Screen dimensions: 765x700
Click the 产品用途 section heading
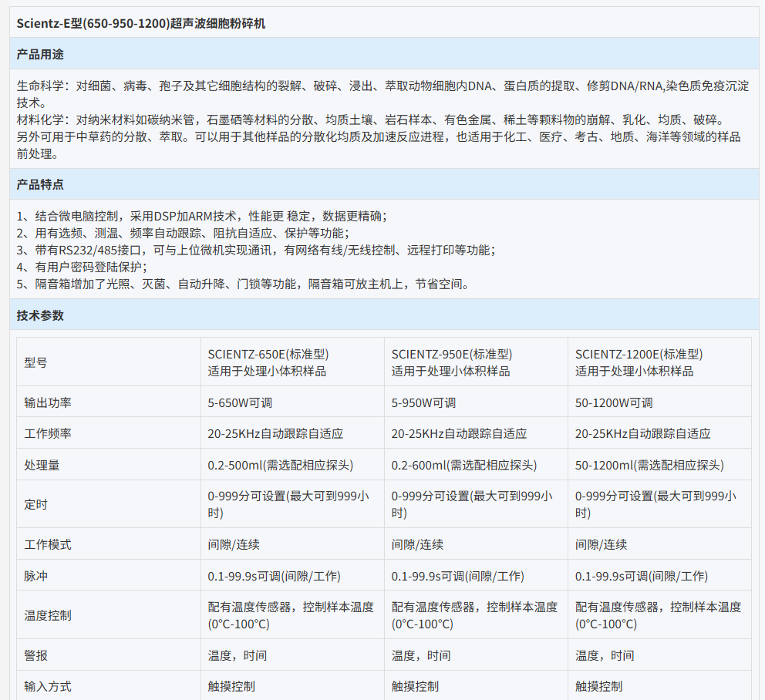click(x=40, y=54)
